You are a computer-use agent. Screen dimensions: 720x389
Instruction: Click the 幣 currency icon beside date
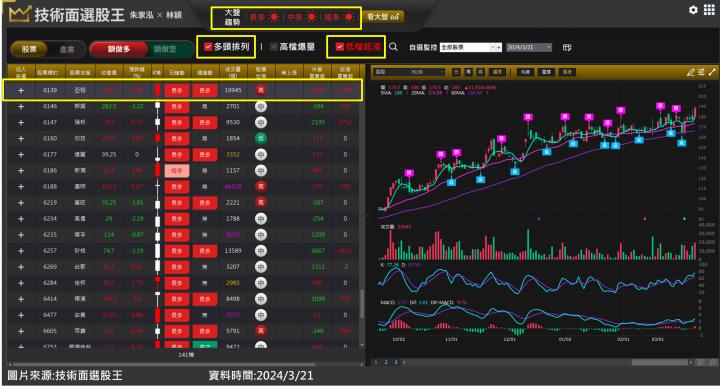coord(567,47)
